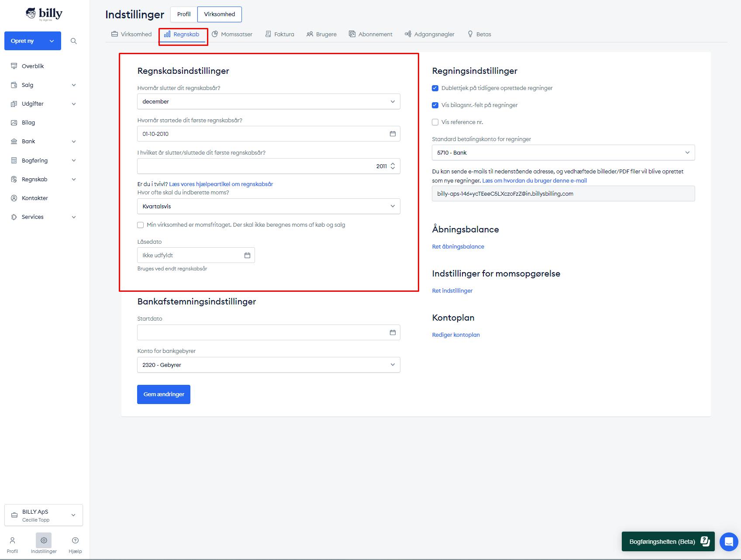The image size is (741, 560).
Task: Switch to the Profil settings tab
Action: (x=184, y=14)
